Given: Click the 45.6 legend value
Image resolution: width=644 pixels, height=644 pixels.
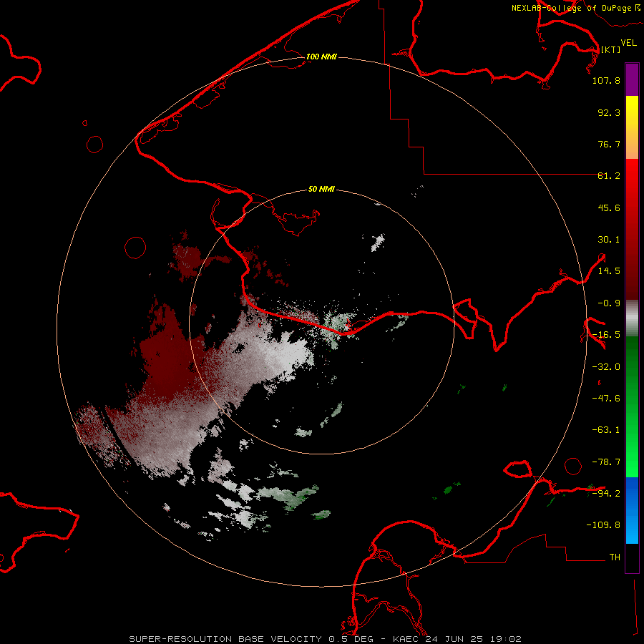Looking at the screenshot, I should point(609,208).
